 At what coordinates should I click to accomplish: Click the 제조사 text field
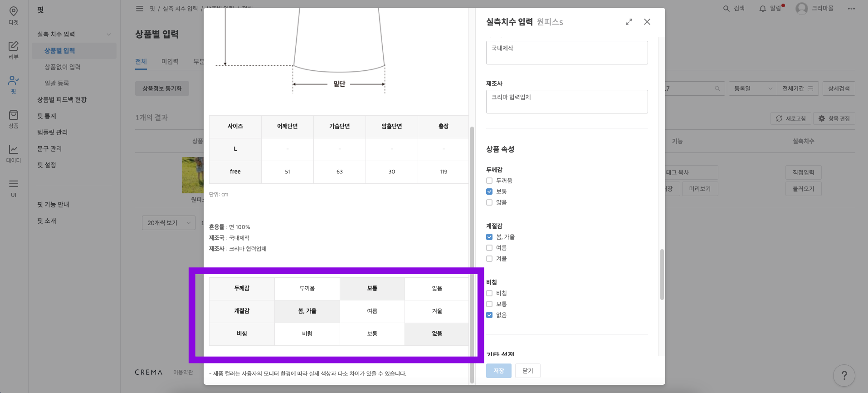(x=567, y=102)
